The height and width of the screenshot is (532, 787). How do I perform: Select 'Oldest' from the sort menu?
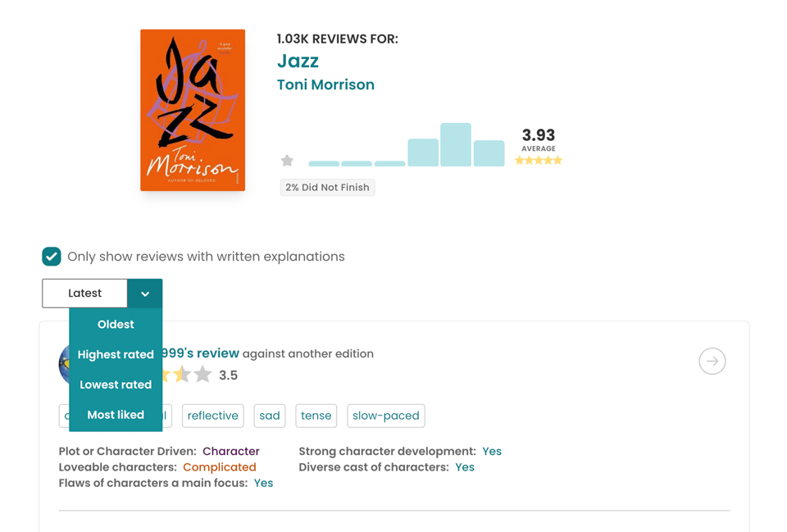(x=115, y=324)
